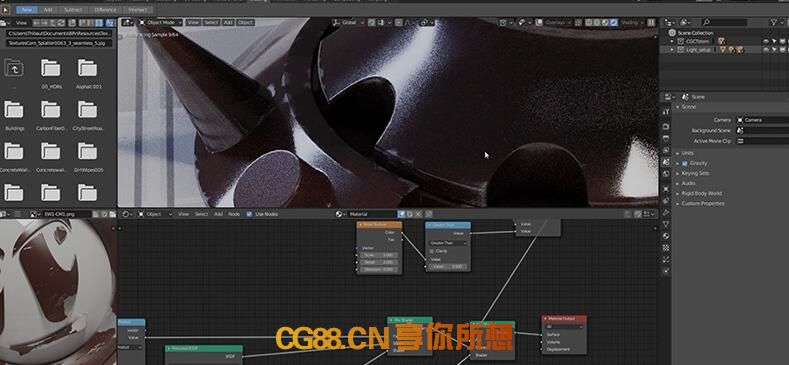Viewport: 789px width, 365px height.
Task: Click the Difference selection mode button
Action: coord(105,10)
